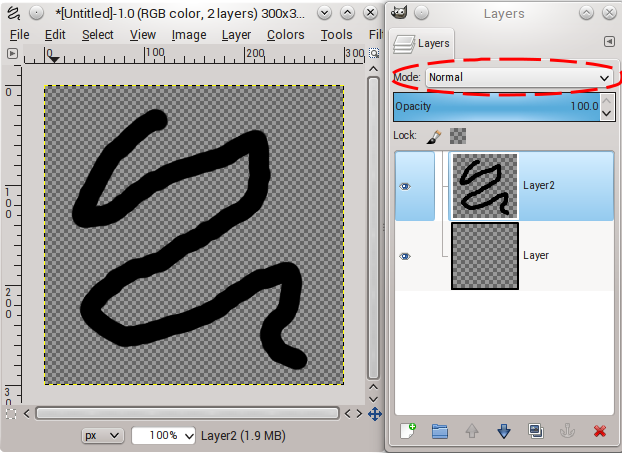Screen dimensions: 622x453
Task: Click the Lock label text
Action: tap(405, 136)
